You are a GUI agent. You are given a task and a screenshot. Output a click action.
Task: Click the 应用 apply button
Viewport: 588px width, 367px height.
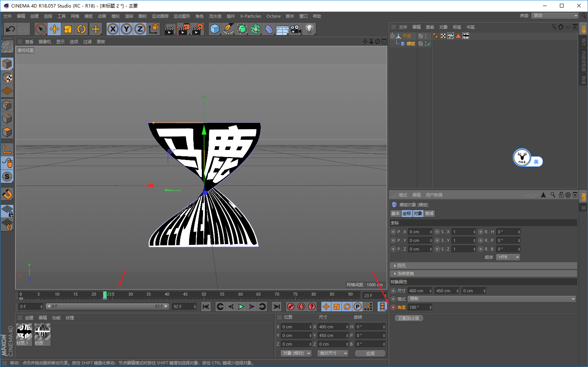pyautogui.click(x=370, y=353)
